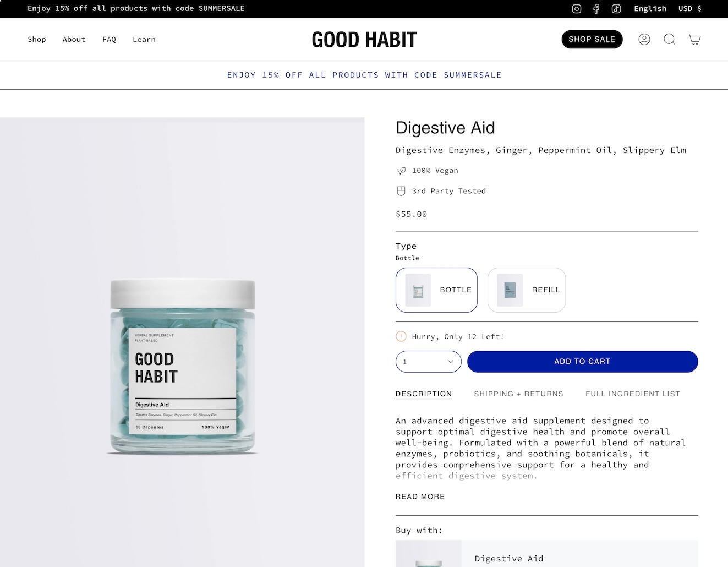The image size is (728, 567).
Task: Click the search magnifier icon
Action: pos(670,39)
